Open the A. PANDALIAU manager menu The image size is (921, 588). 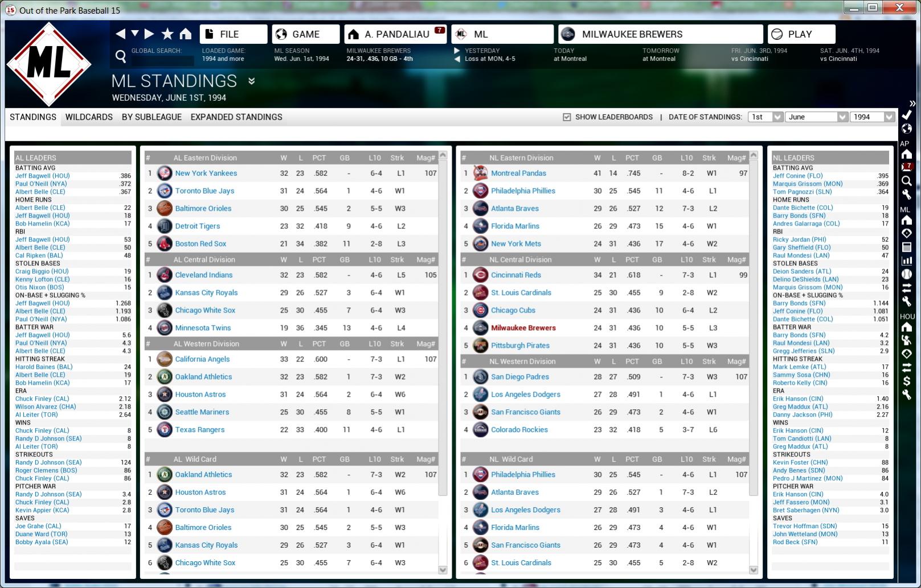click(396, 34)
